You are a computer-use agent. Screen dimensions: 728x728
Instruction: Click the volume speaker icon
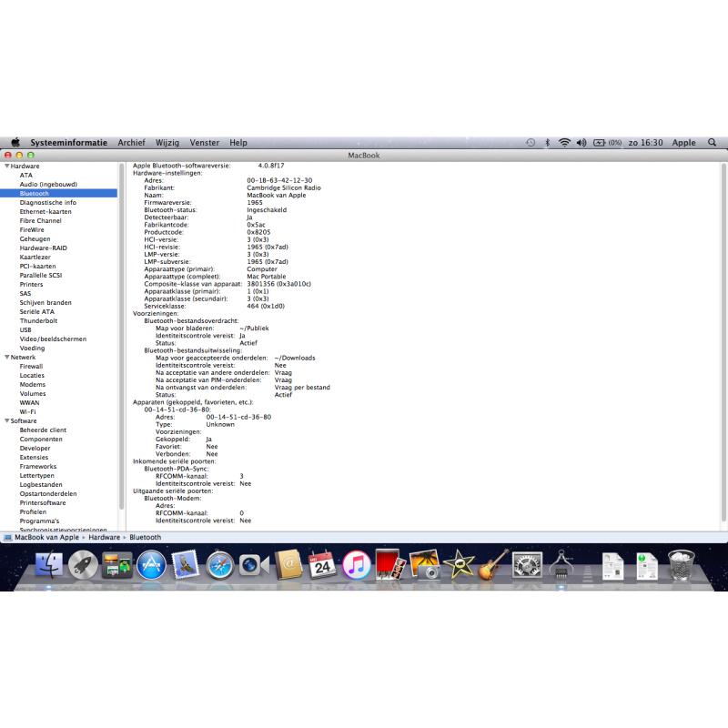click(x=581, y=143)
